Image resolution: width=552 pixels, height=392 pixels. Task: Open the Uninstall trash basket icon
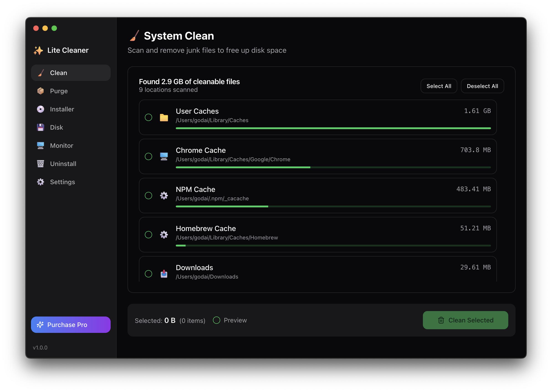tap(40, 164)
